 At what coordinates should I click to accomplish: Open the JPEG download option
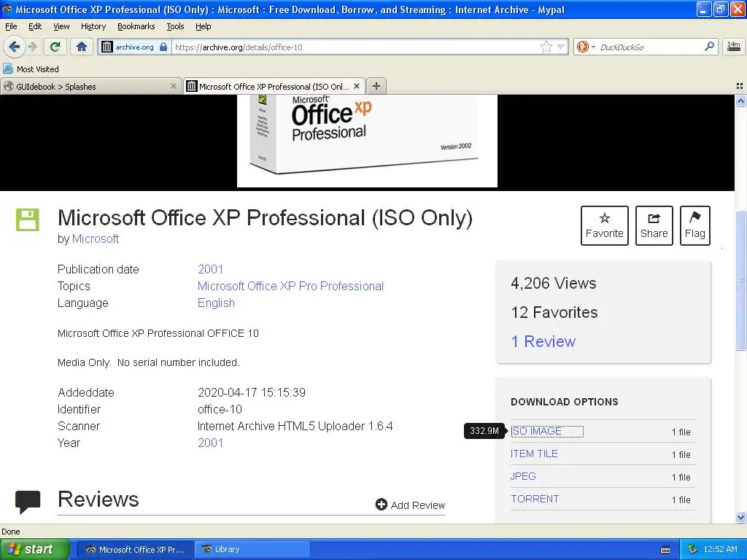(523, 476)
